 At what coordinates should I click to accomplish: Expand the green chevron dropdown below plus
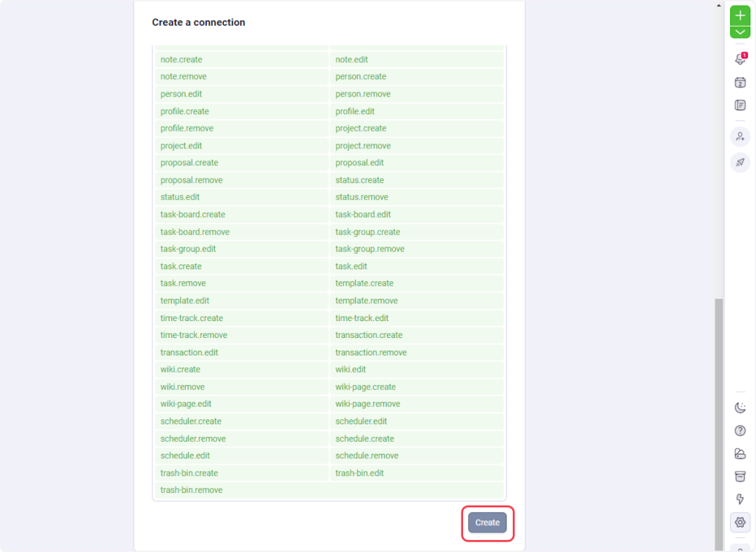point(740,32)
